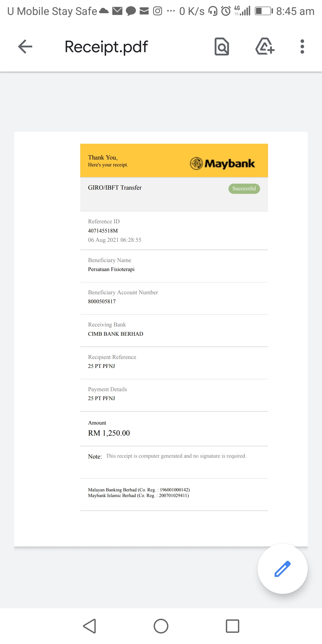Tap the Reference ID 407145518M
This screenshot has width=322, height=644.
click(x=103, y=231)
